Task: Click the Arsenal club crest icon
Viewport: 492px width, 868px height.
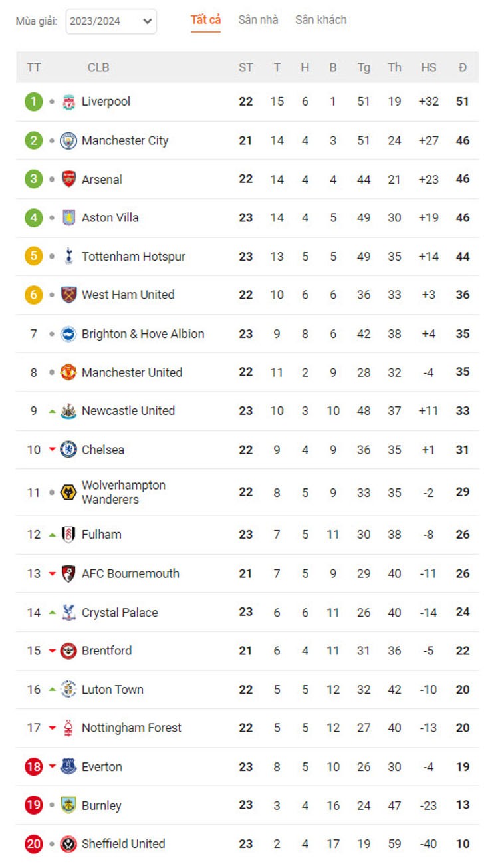Action: [x=68, y=179]
